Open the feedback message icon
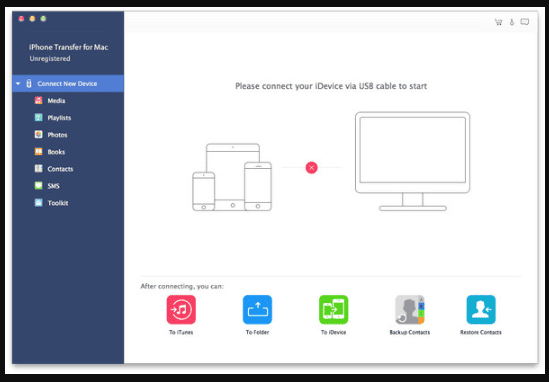The image size is (549, 382). coord(524,22)
